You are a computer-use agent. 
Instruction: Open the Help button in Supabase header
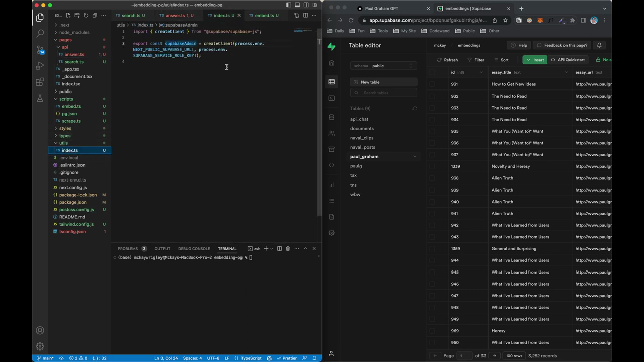click(x=519, y=45)
